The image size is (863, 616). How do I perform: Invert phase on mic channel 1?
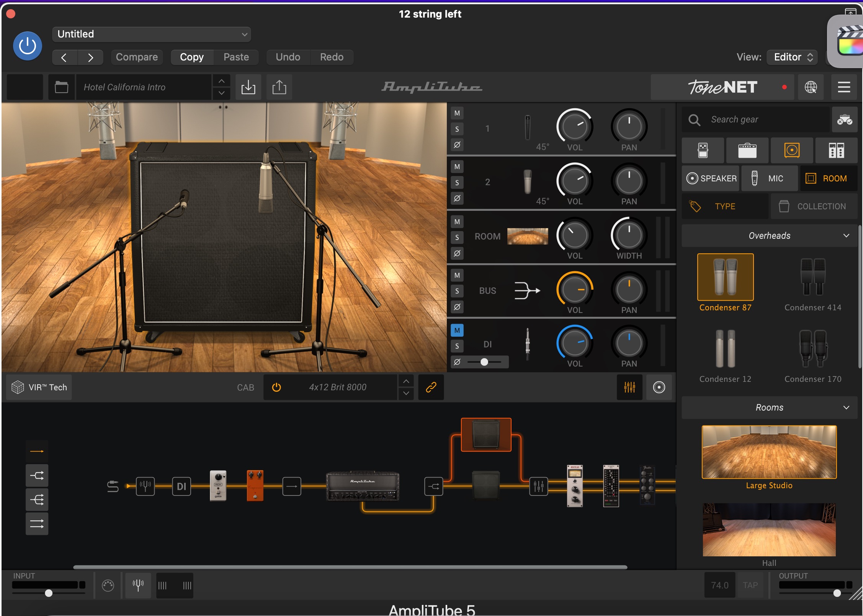pos(457,145)
